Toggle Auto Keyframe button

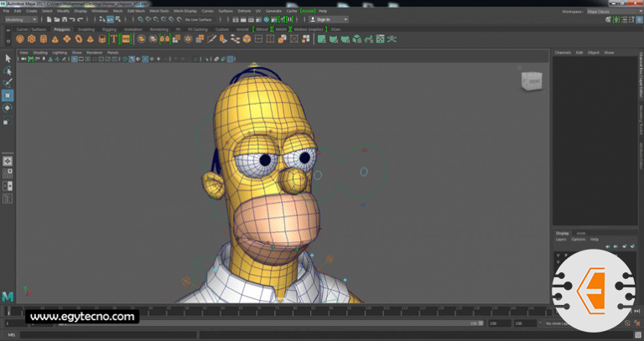tap(627, 323)
